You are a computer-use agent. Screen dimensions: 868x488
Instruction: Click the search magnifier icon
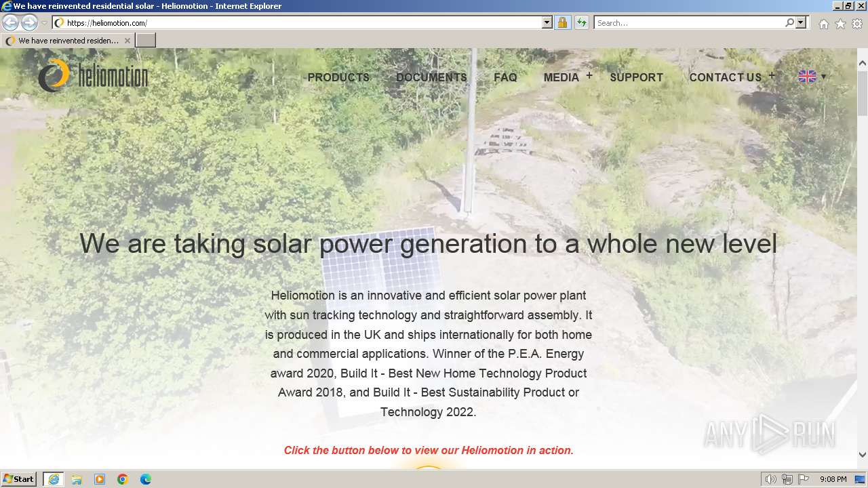click(789, 22)
